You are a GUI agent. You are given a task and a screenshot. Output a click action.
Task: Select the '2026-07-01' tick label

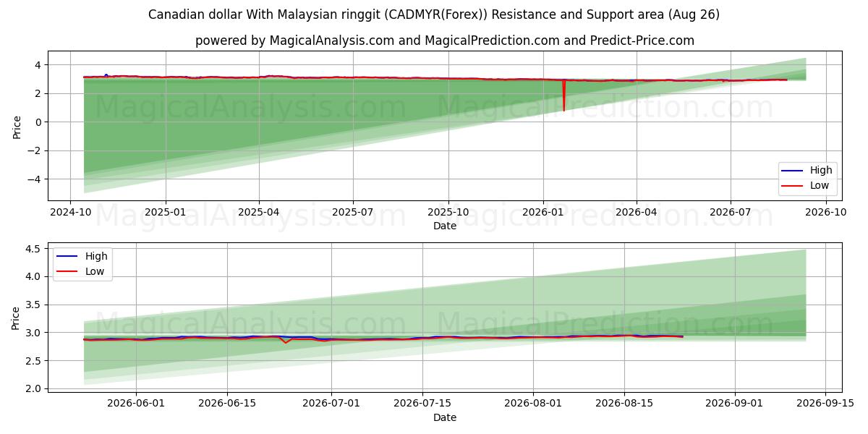[x=331, y=404]
